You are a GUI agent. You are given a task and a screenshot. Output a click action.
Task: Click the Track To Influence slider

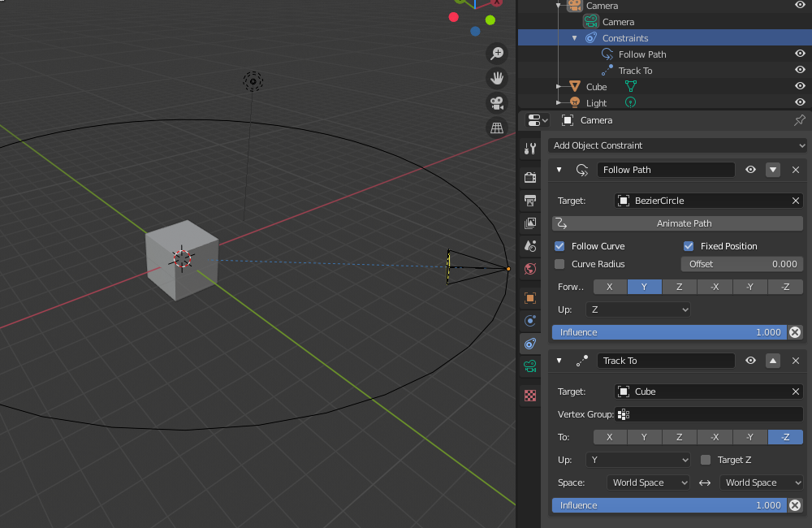tap(670, 505)
